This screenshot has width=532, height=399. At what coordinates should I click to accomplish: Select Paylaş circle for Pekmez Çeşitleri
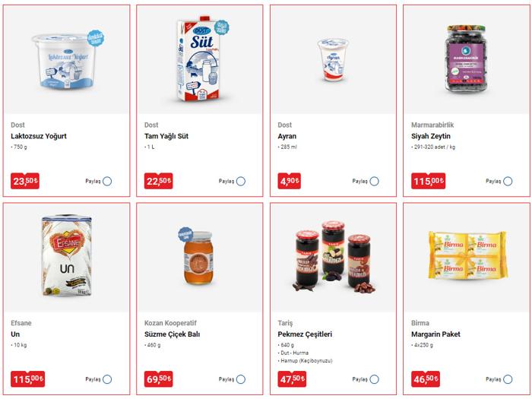(374, 379)
